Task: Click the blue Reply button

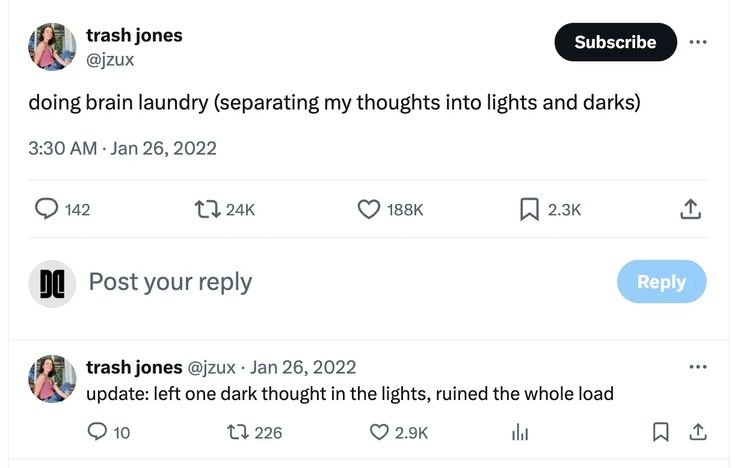Action: pyautogui.click(x=661, y=282)
